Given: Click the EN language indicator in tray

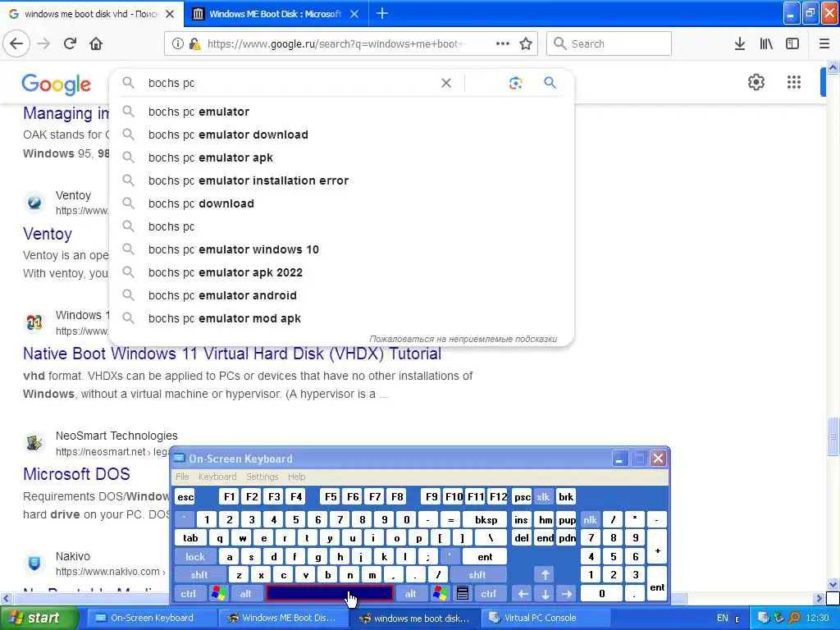Looking at the screenshot, I should click(722, 619).
